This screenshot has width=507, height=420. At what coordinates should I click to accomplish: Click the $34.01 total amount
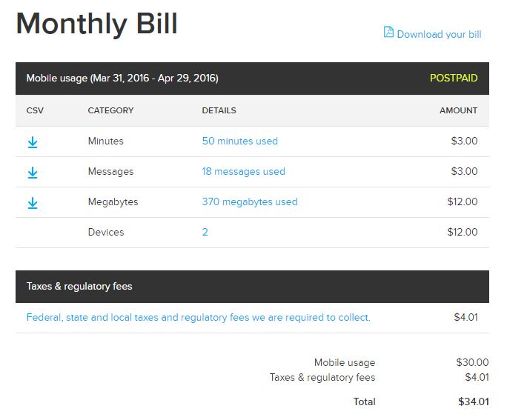473,401
